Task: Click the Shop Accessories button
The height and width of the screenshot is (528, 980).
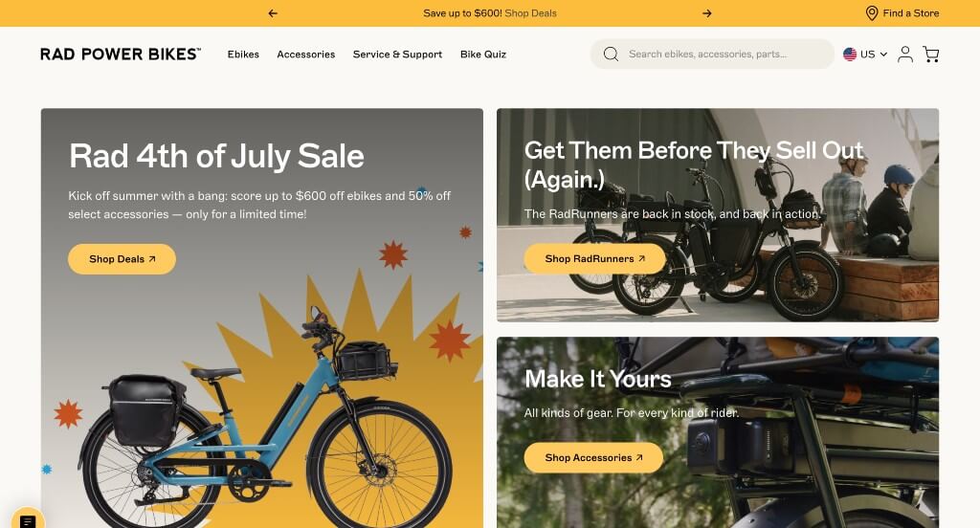Action: 593,457
